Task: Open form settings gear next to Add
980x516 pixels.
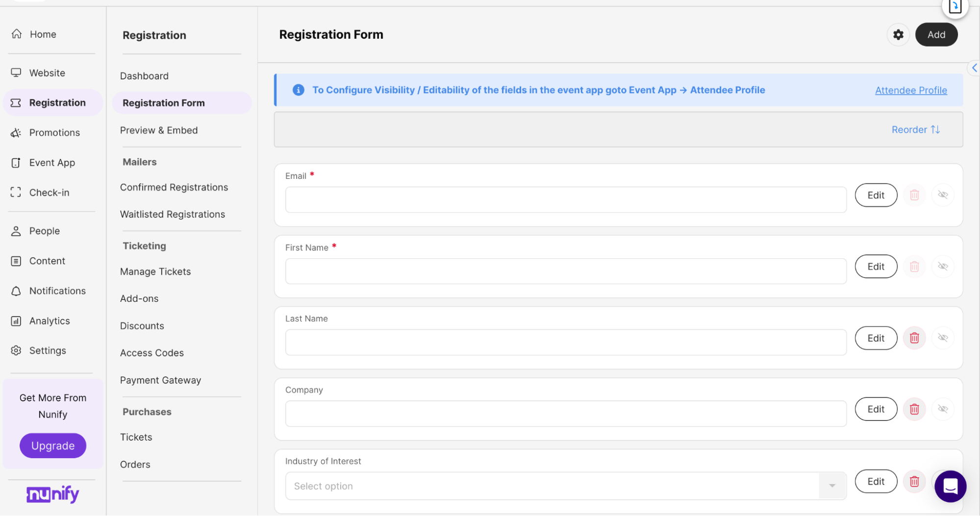Action: tap(898, 35)
